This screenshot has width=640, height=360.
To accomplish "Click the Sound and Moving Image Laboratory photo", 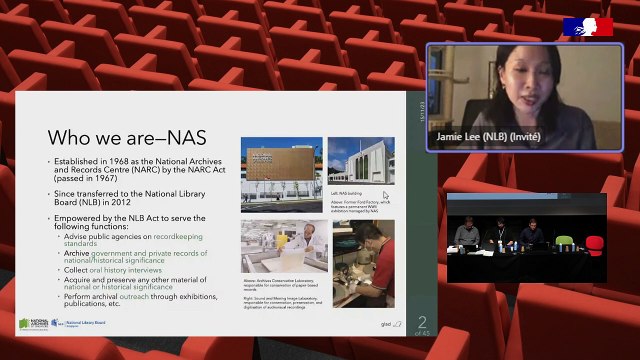I will 364,264.
